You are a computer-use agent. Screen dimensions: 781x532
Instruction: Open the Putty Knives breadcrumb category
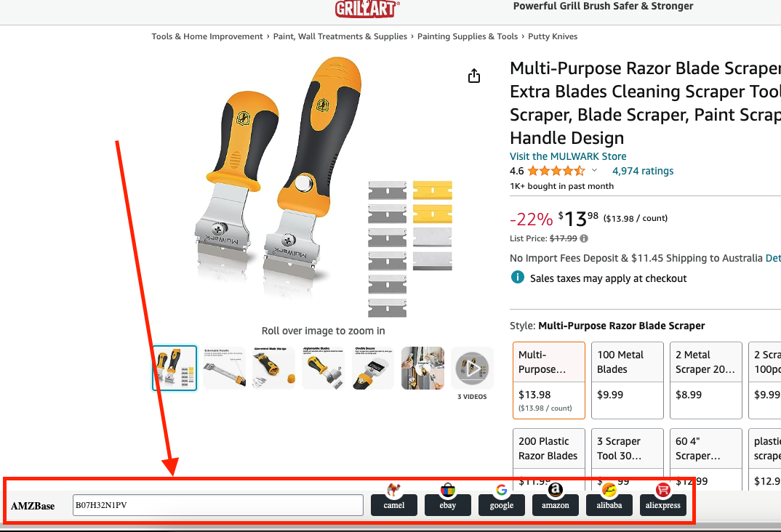click(x=553, y=36)
